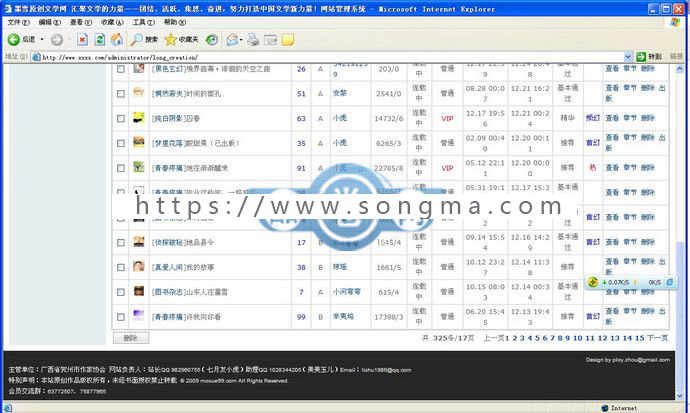Viewport: 690px width, 413px height.
Task: Click the 删除 link in row numbered 91
Action: [x=647, y=168]
